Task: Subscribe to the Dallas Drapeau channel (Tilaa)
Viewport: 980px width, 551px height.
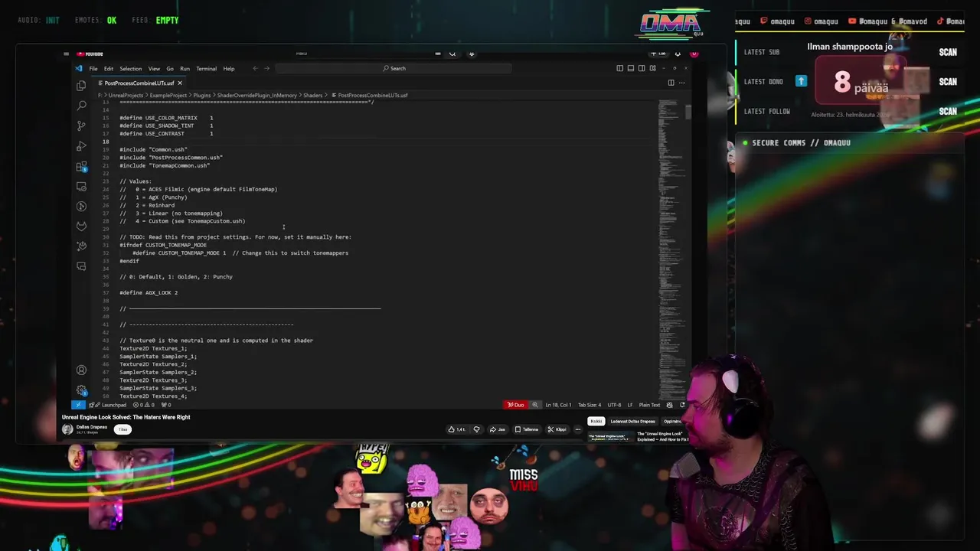Action: [x=122, y=429]
